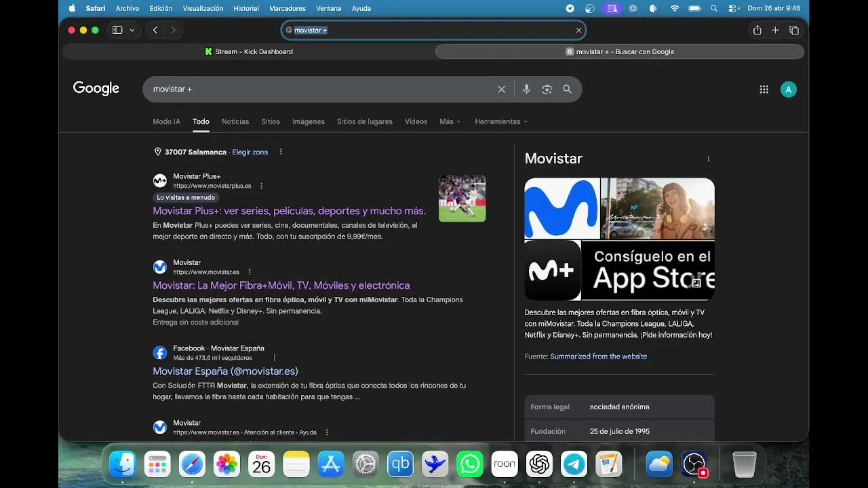Open Google Lens image search icon
Image resolution: width=868 pixels, height=488 pixels.
[x=547, y=89]
